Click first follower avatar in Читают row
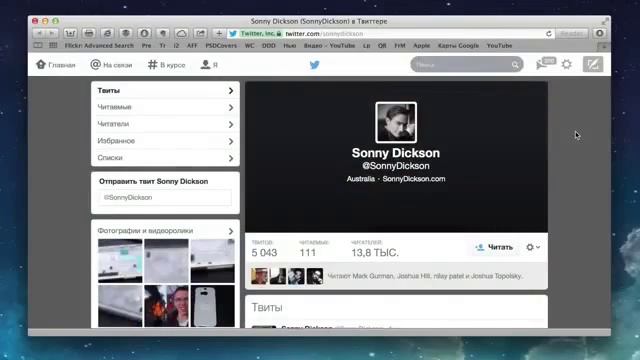 click(259, 276)
